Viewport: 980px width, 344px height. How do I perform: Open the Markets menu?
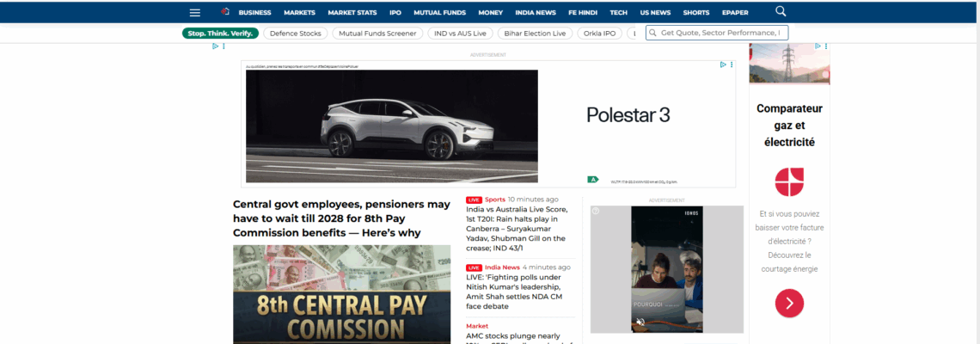tap(299, 13)
